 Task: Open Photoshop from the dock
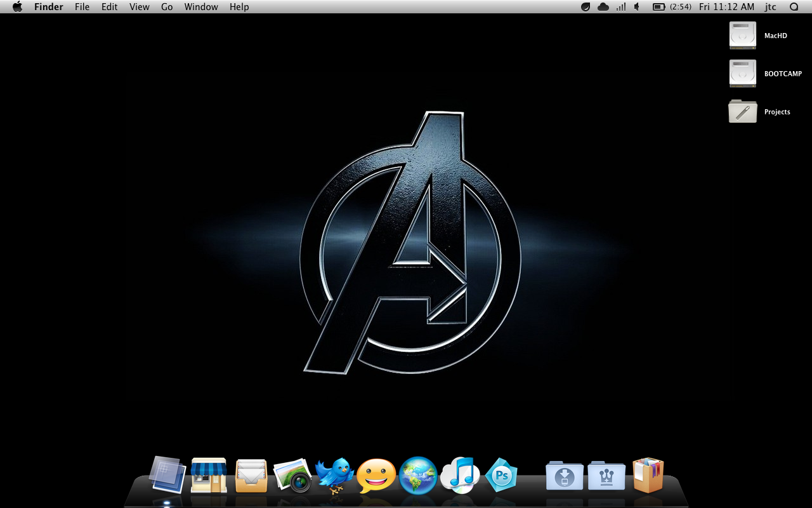pyautogui.click(x=501, y=475)
